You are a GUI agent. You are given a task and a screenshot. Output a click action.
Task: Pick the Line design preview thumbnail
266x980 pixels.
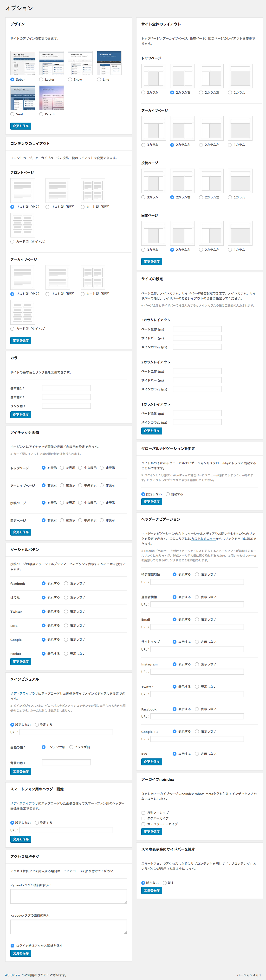click(109, 63)
